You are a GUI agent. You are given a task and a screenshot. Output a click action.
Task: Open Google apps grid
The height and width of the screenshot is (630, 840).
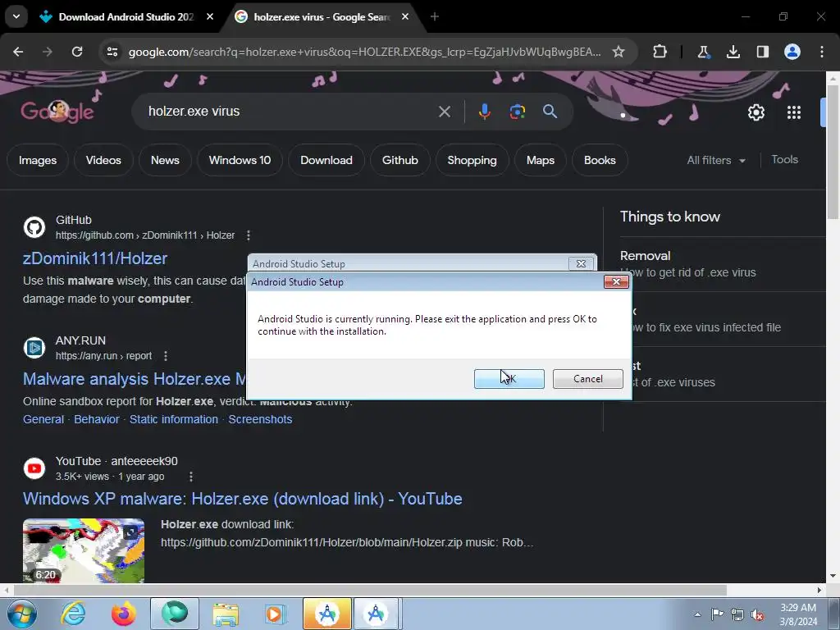[x=794, y=112]
